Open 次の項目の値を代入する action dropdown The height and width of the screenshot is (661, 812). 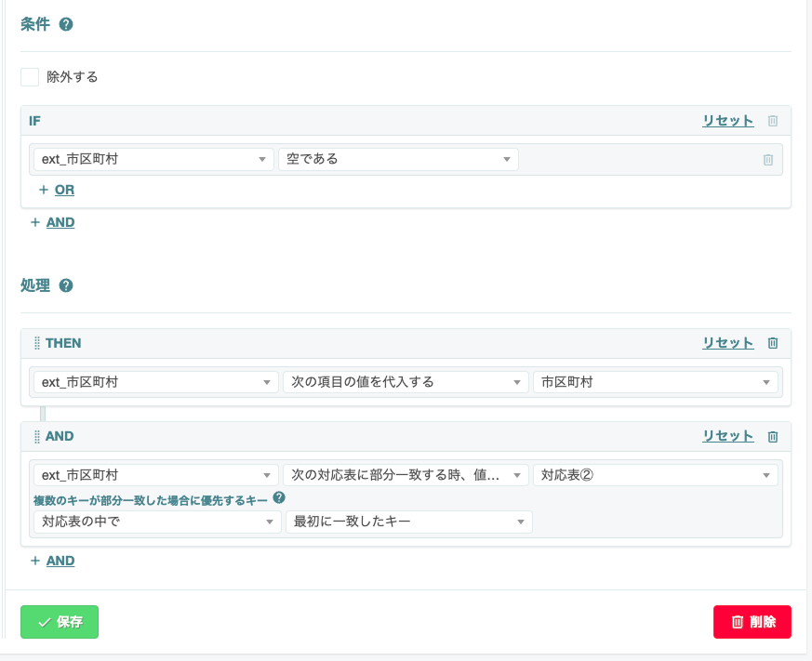tap(406, 382)
